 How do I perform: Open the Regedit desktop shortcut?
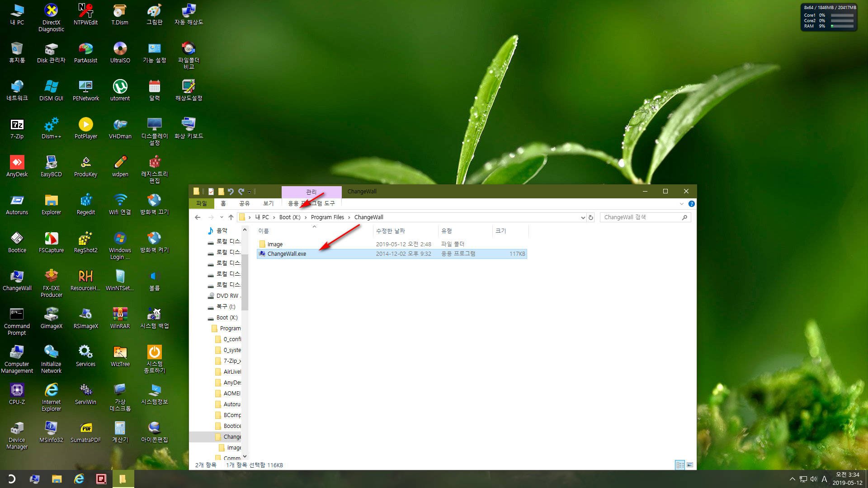click(x=85, y=204)
